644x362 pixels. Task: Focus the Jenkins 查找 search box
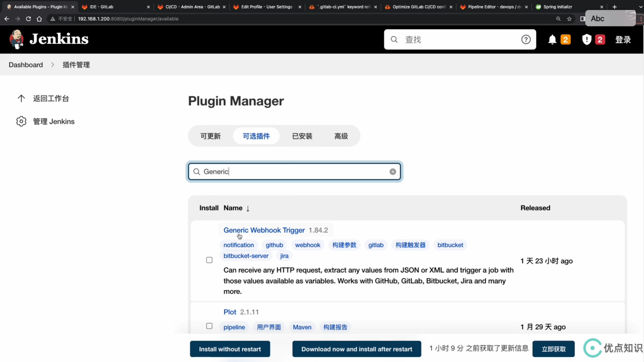(x=460, y=39)
